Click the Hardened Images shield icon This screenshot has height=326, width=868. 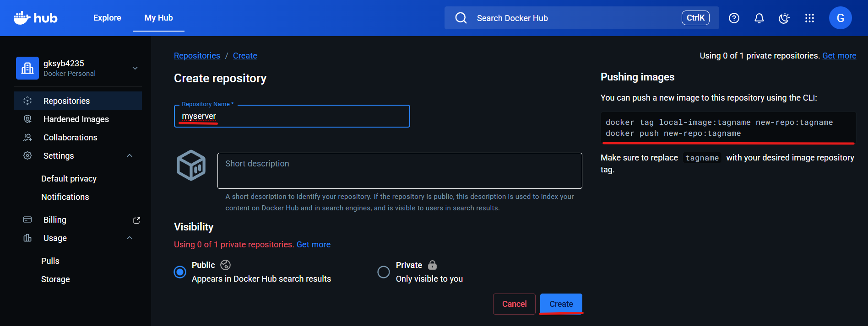[27, 119]
